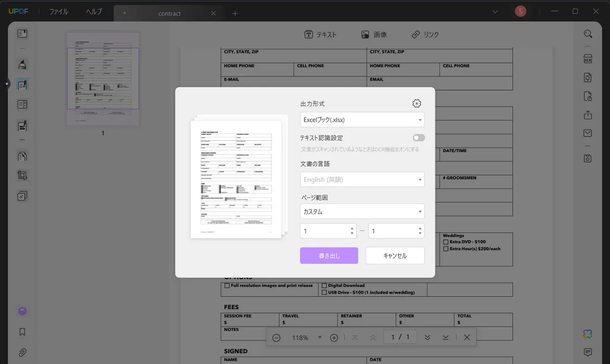610x364 pixels.
Task: Select the リンク link tool
Action: coord(425,35)
